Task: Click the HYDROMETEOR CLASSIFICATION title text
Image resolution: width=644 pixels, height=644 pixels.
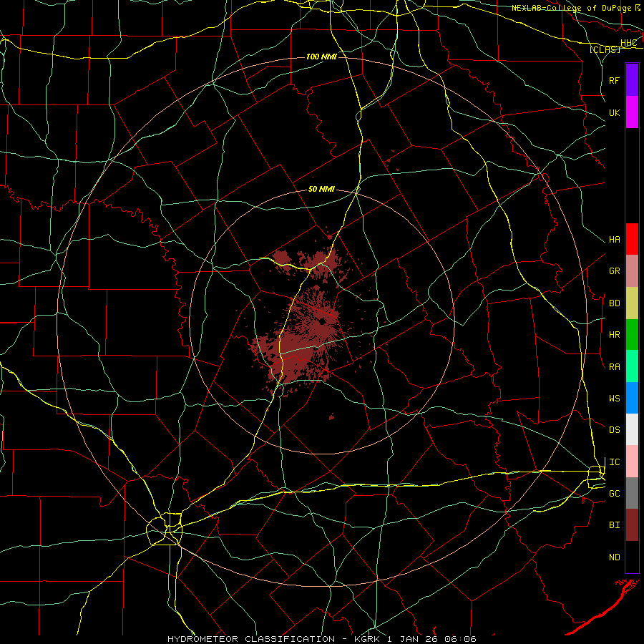Action: (x=251, y=639)
